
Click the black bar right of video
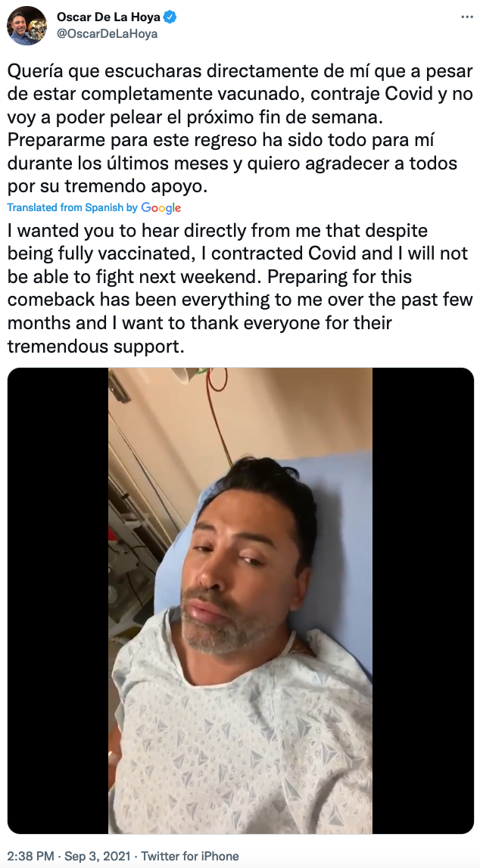[423, 601]
